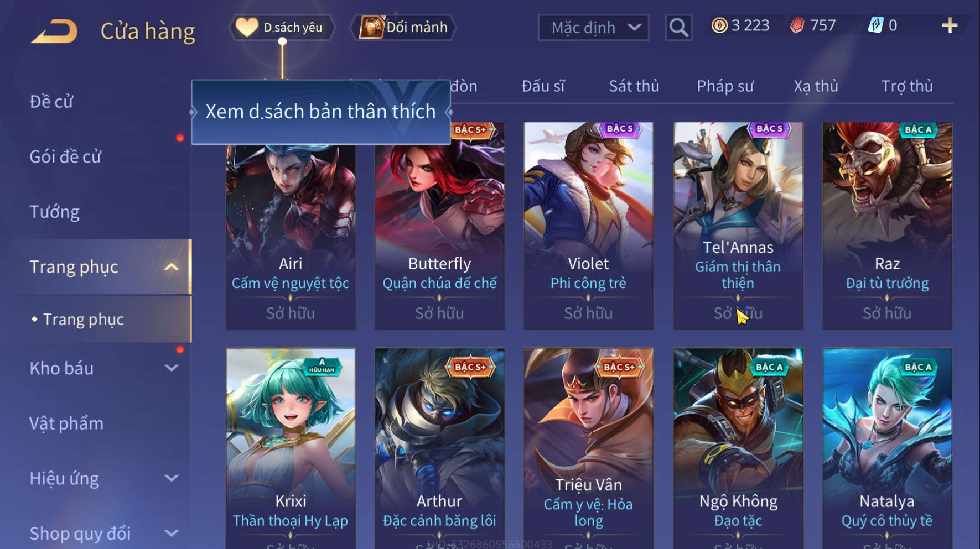The image size is (980, 549).
Task: Go to Gói đề cử section
Action: click(x=65, y=156)
